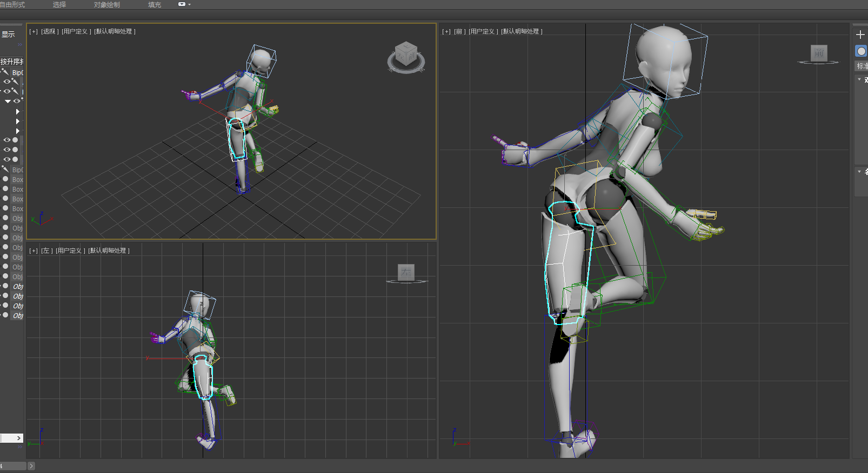Open perspective viewport [默认明暗处理] shading menu
Screen dimensions: 868x473
pyautogui.click(x=115, y=31)
